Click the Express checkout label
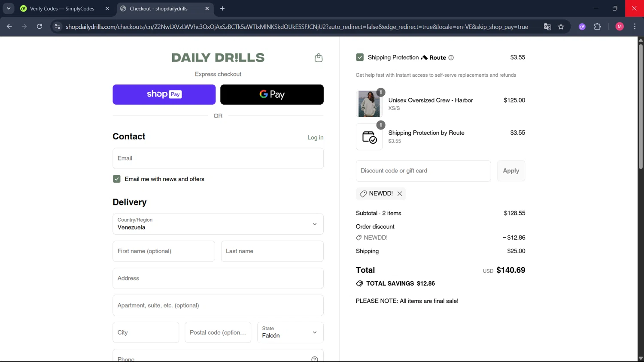Image resolution: width=644 pixels, height=362 pixels. (218, 74)
